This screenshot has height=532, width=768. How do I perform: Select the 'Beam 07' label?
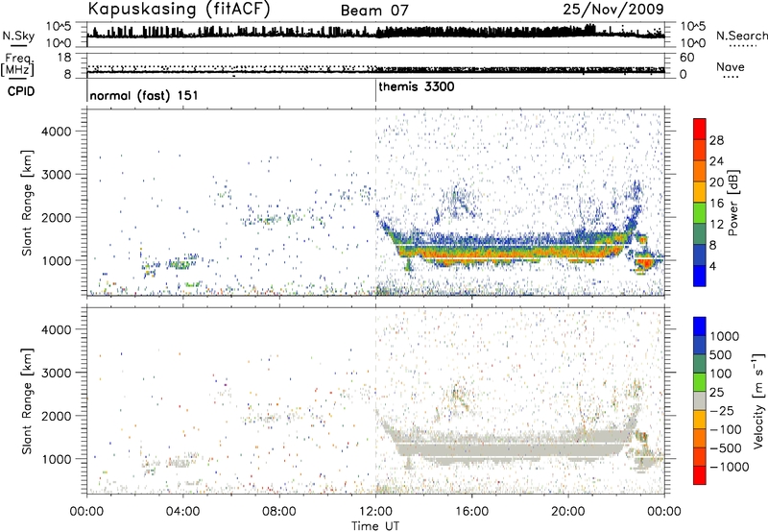pyautogui.click(x=374, y=11)
